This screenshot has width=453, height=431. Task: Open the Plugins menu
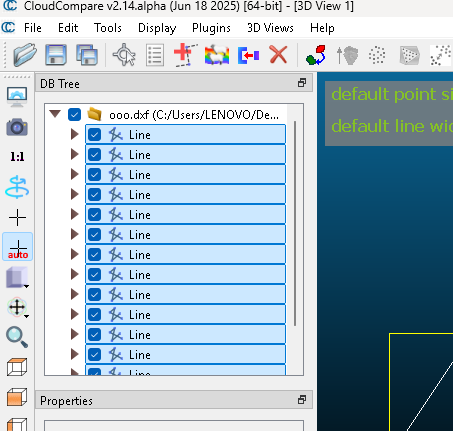tap(211, 28)
